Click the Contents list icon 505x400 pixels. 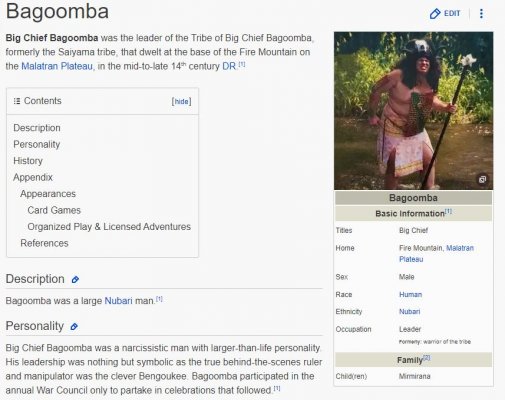(17, 101)
